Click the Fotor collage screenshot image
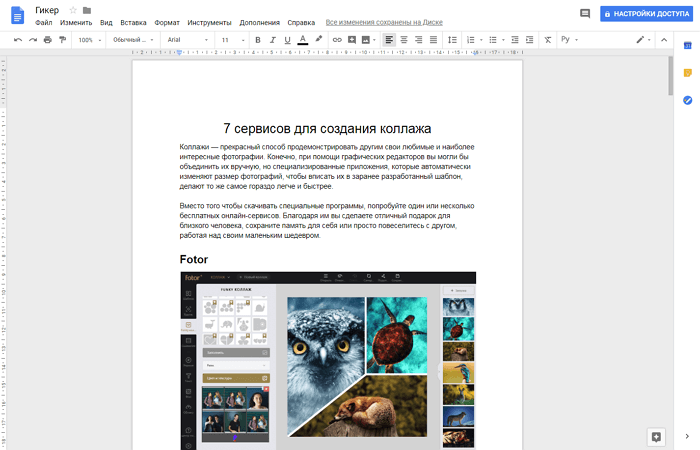Viewport: 700px width, 450px height. (327, 360)
